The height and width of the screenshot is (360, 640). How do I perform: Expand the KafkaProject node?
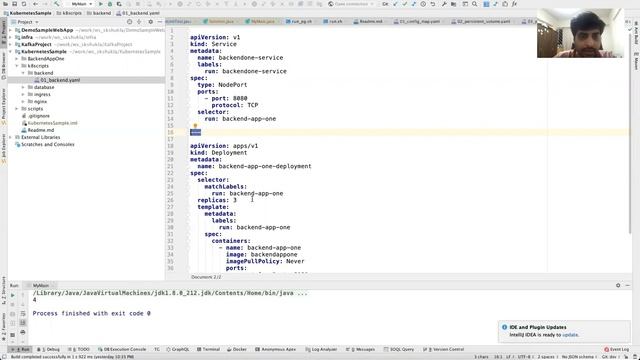10,44
